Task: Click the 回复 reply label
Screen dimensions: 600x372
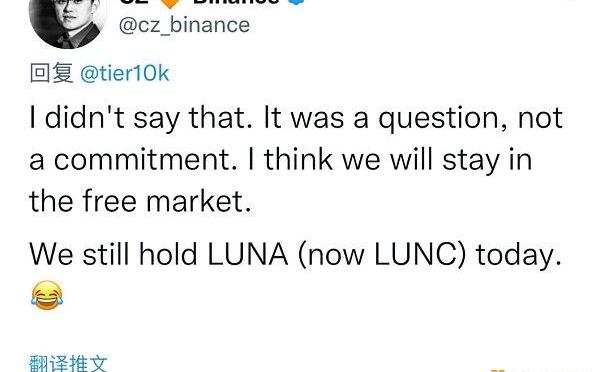Action: tap(52, 73)
